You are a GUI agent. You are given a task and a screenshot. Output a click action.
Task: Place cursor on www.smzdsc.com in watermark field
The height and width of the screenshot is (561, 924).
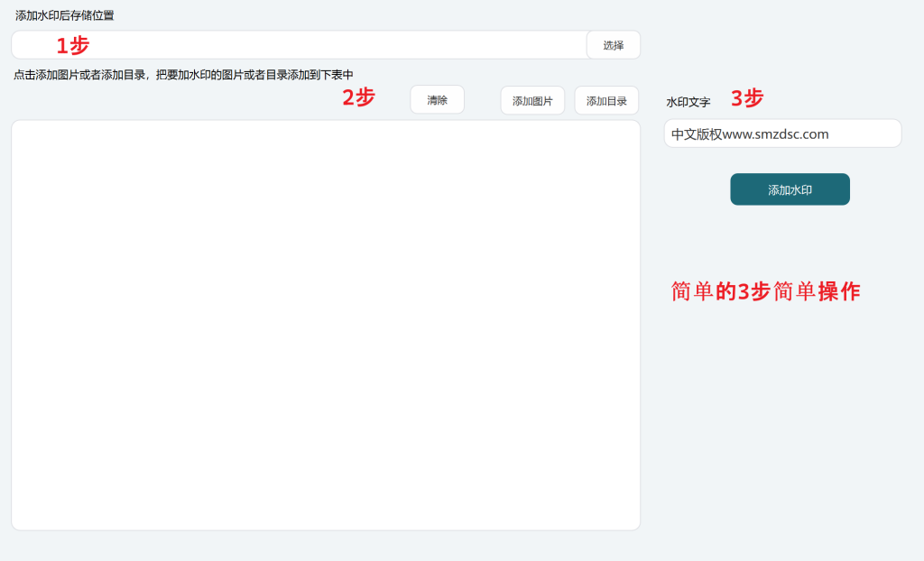775,134
